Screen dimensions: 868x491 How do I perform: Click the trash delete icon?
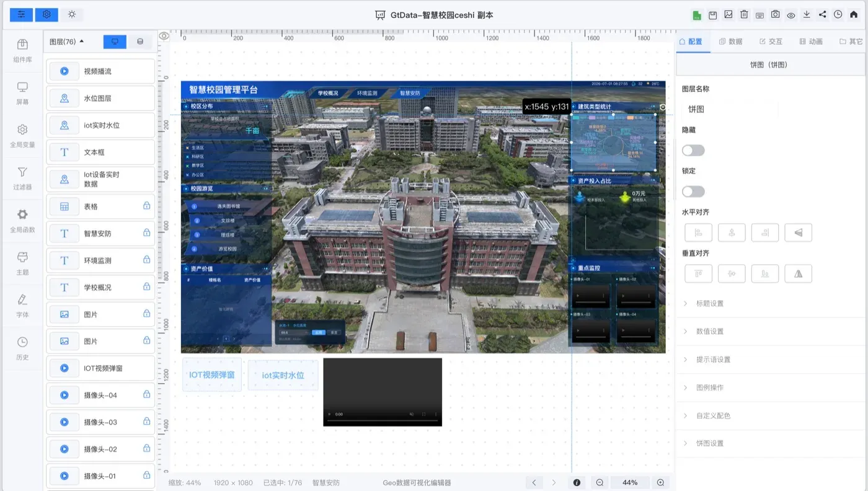click(744, 15)
